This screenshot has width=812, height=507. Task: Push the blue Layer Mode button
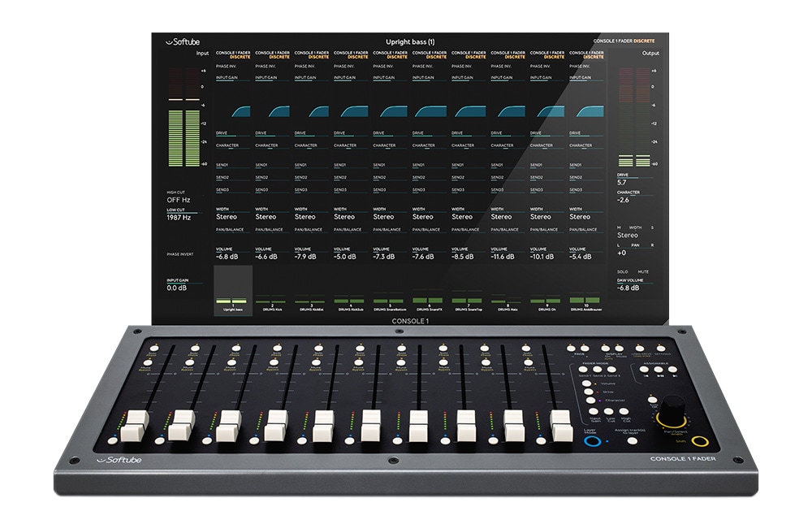pos(593,441)
